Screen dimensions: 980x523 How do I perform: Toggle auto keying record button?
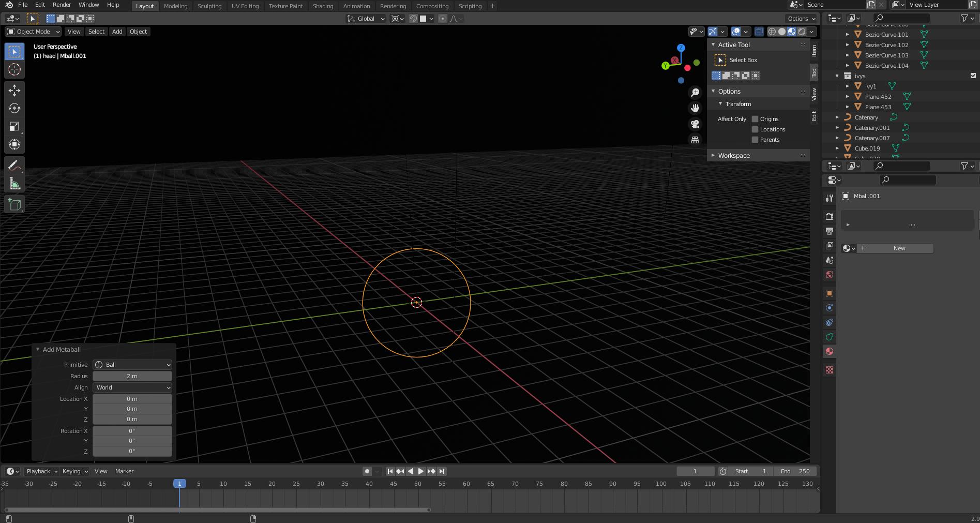[x=367, y=471]
